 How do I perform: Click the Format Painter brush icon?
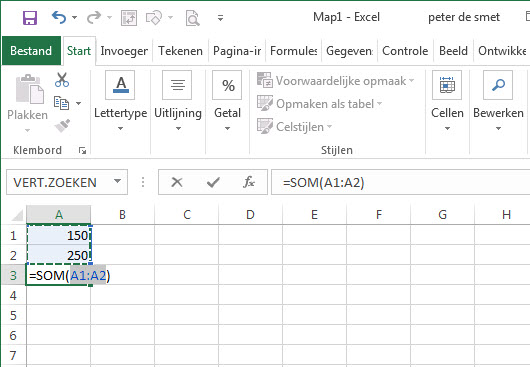tap(62, 126)
